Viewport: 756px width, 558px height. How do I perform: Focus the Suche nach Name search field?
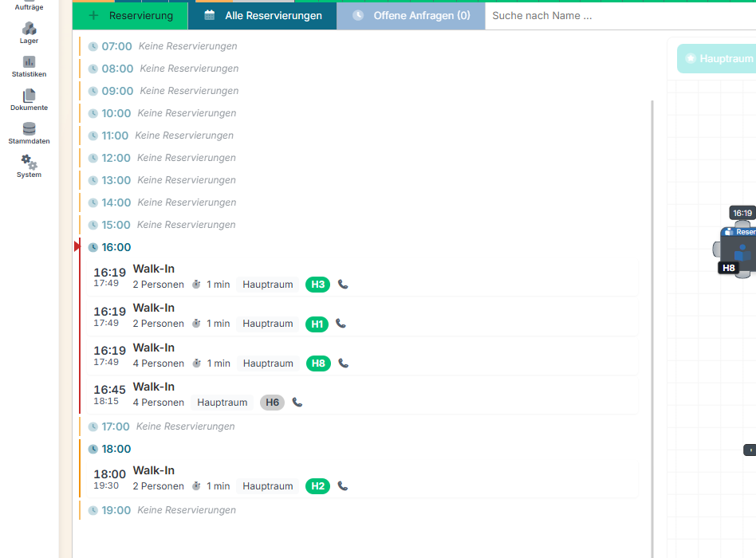tap(620, 15)
